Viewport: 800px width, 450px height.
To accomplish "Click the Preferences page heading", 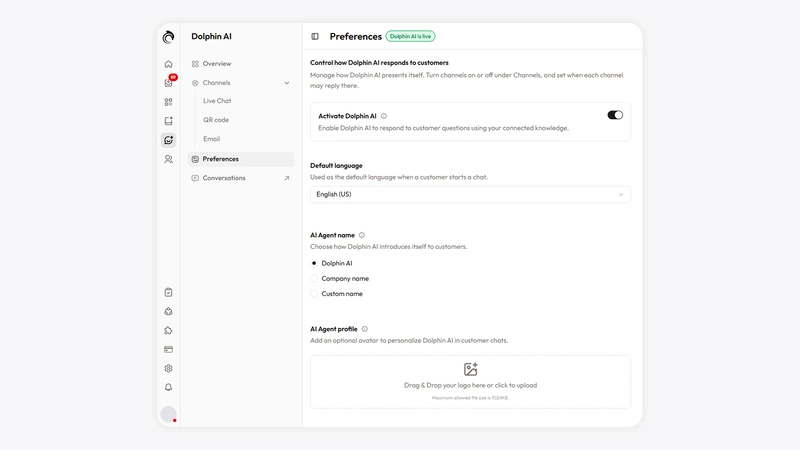I will tap(356, 36).
